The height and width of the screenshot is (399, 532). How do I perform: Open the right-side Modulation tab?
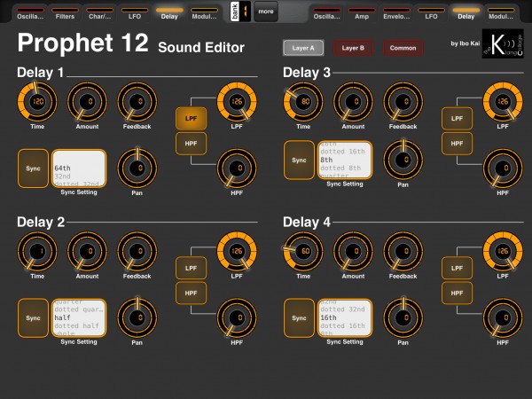click(501, 13)
